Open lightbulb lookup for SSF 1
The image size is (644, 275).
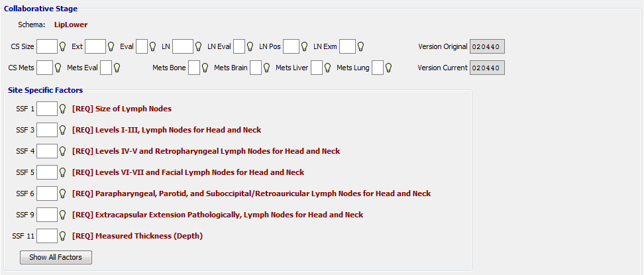pyautogui.click(x=63, y=109)
